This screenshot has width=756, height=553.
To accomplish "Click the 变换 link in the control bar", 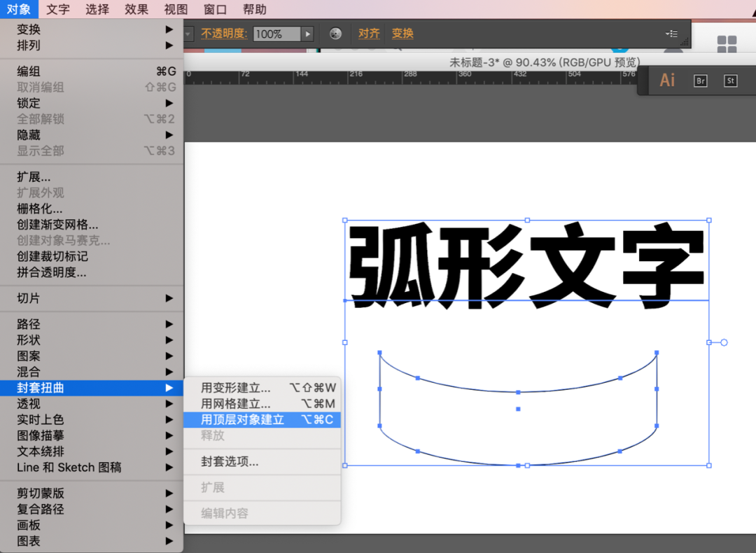I will click(402, 34).
